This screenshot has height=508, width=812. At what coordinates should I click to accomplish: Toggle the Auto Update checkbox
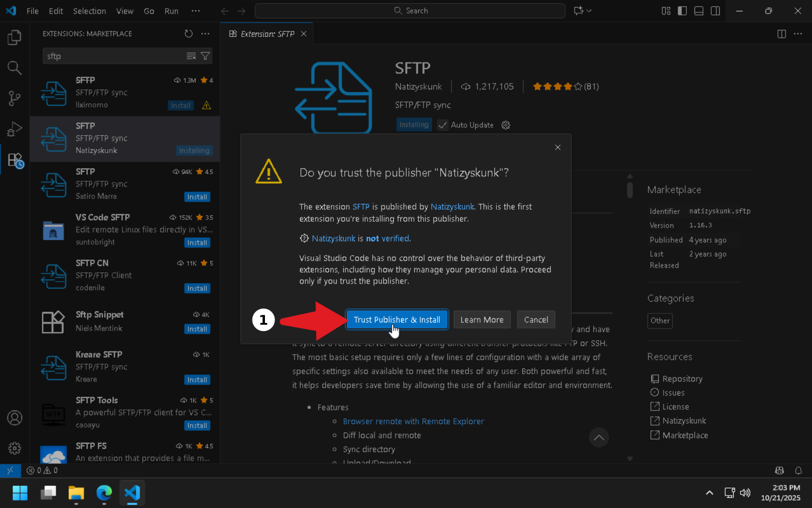click(443, 125)
